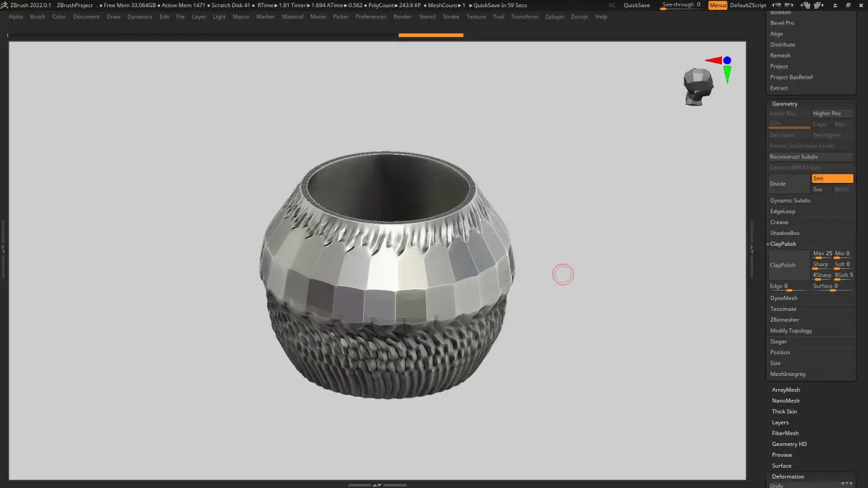The image size is (868, 488).
Task: Click the right tray divider arrows
Action: 752,248
